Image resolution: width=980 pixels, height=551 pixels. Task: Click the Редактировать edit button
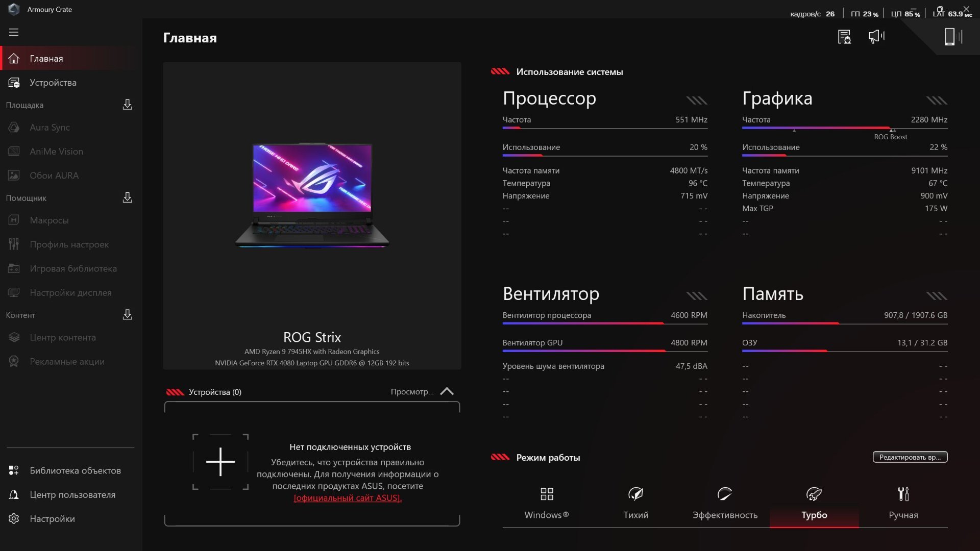pyautogui.click(x=910, y=457)
